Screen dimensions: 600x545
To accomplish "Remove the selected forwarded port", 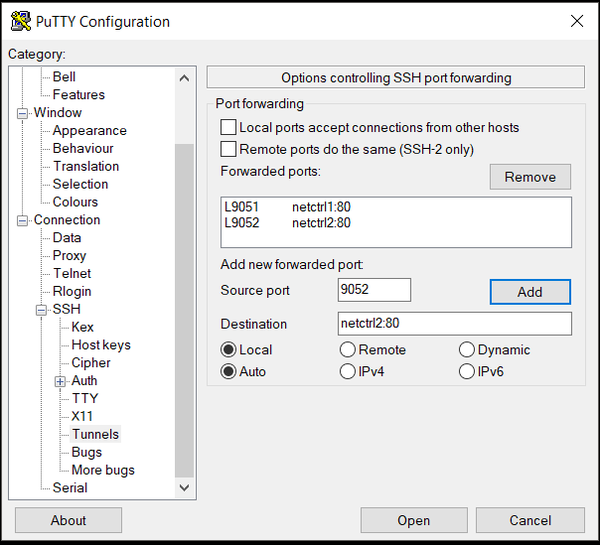I will (x=530, y=177).
